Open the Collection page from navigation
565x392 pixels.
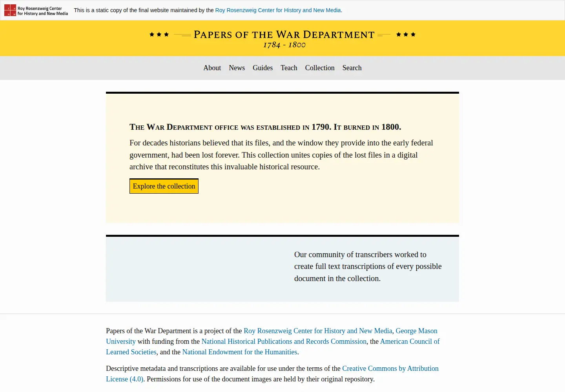tap(320, 68)
